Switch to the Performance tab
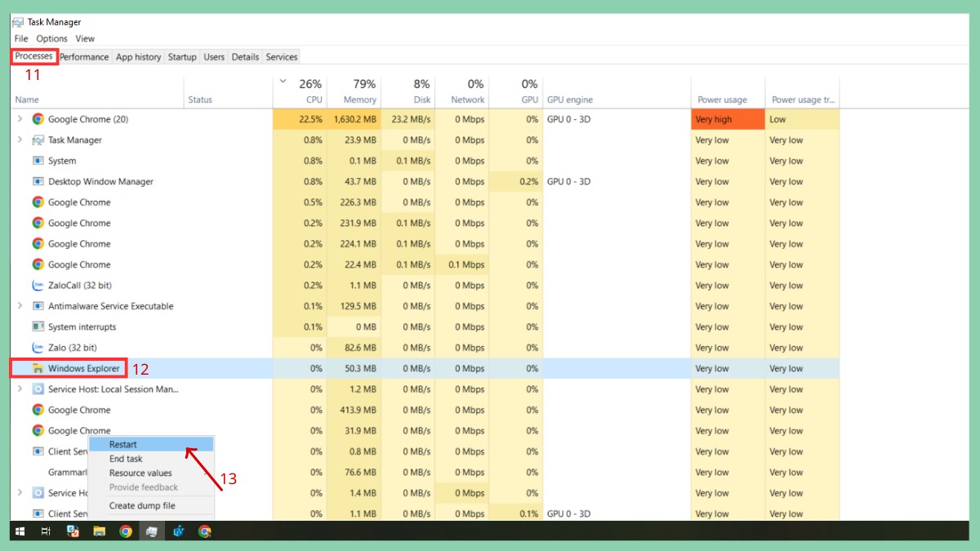The height and width of the screenshot is (551, 980). [84, 56]
